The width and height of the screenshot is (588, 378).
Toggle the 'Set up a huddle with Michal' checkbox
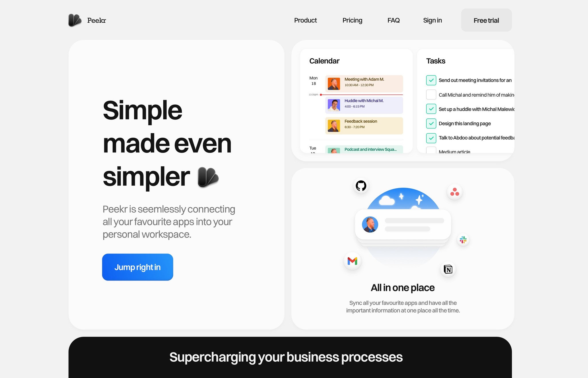[431, 109]
